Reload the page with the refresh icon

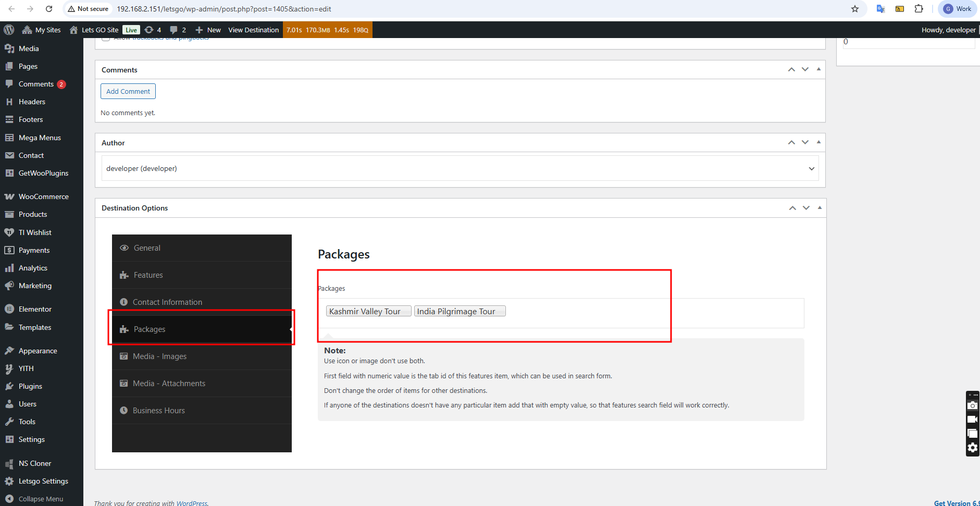pyautogui.click(x=49, y=9)
